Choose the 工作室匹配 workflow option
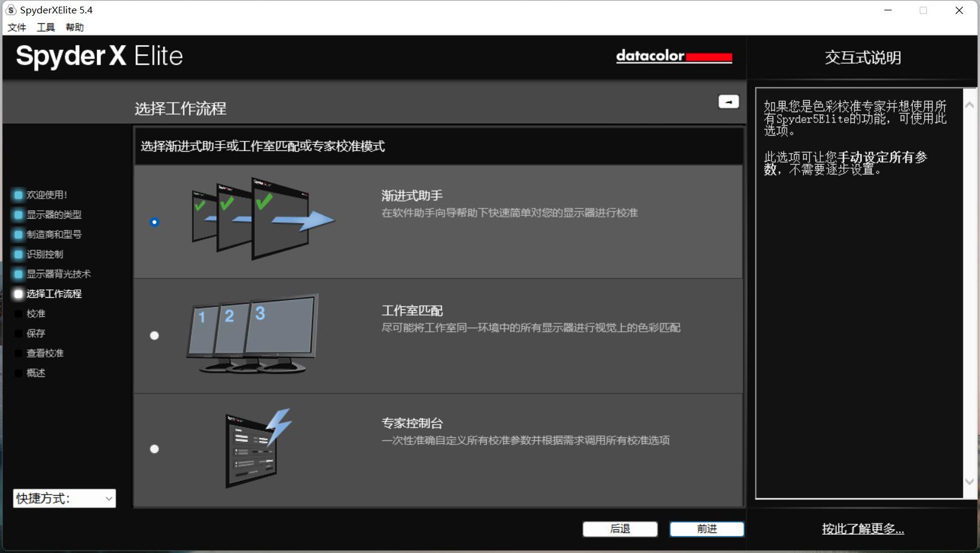 (154, 335)
